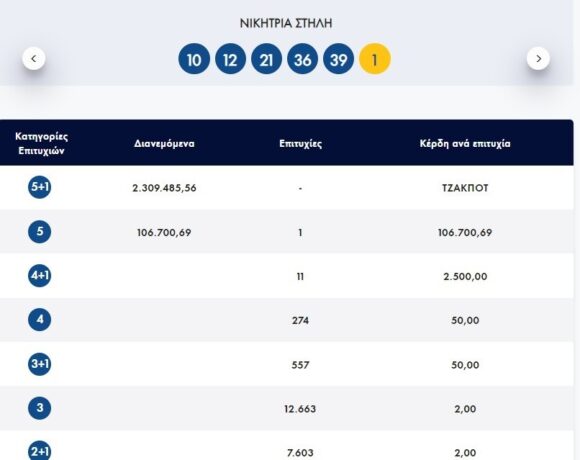Select winning number ball 12
Screen dimensions: 580x460
tap(230, 59)
